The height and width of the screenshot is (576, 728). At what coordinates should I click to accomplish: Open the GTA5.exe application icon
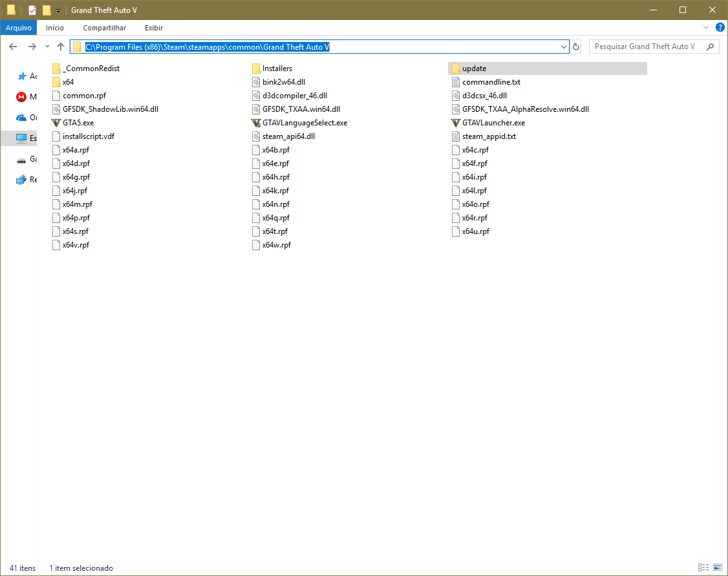click(x=56, y=123)
